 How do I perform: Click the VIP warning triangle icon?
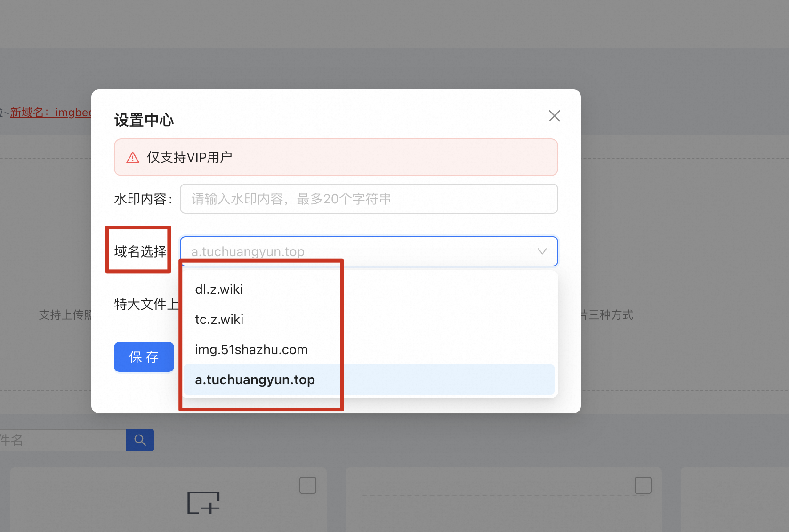pos(133,157)
